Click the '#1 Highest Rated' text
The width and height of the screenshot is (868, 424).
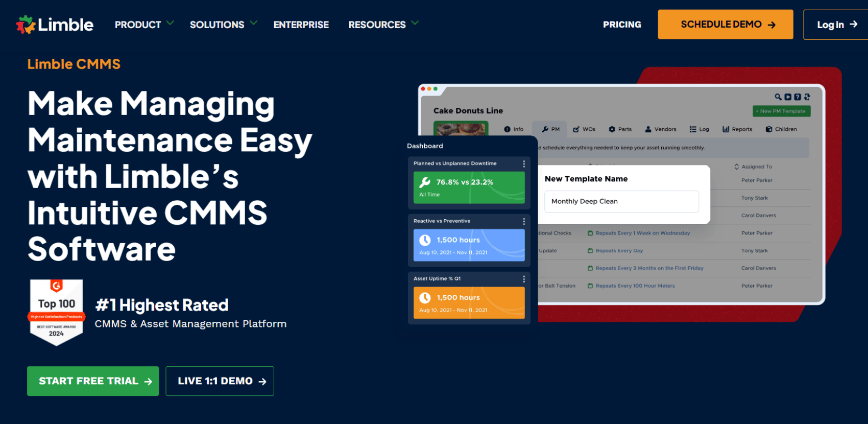point(162,305)
